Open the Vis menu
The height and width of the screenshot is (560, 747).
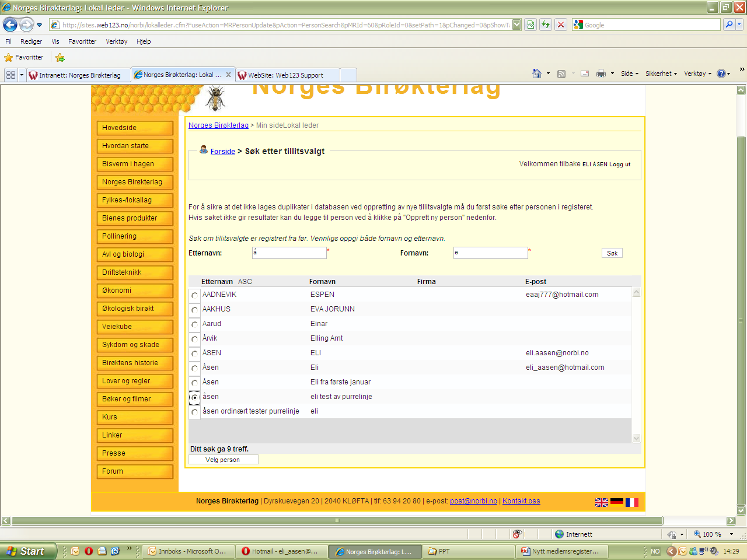[55, 41]
